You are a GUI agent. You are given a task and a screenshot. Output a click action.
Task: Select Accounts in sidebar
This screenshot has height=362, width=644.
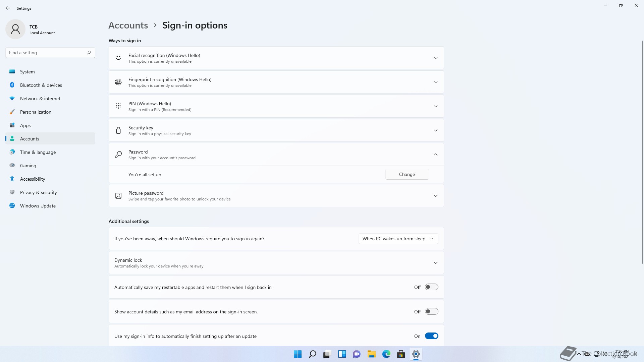50,138
